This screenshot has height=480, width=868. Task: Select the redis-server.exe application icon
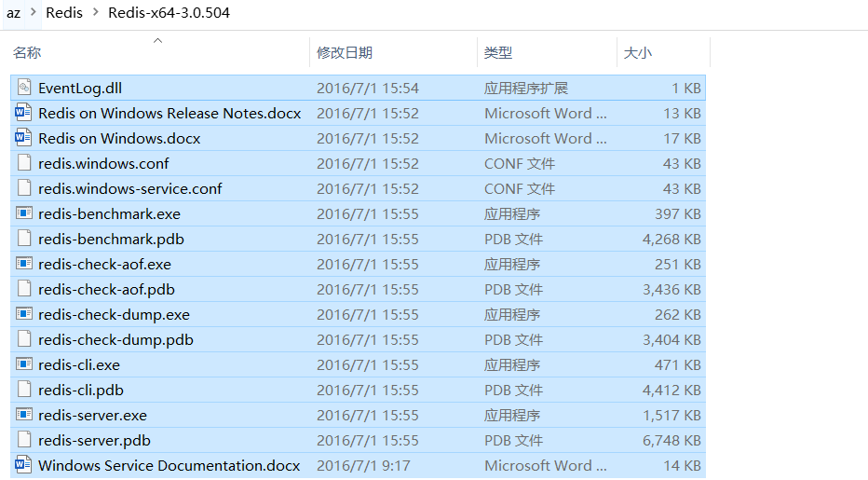coord(24,415)
